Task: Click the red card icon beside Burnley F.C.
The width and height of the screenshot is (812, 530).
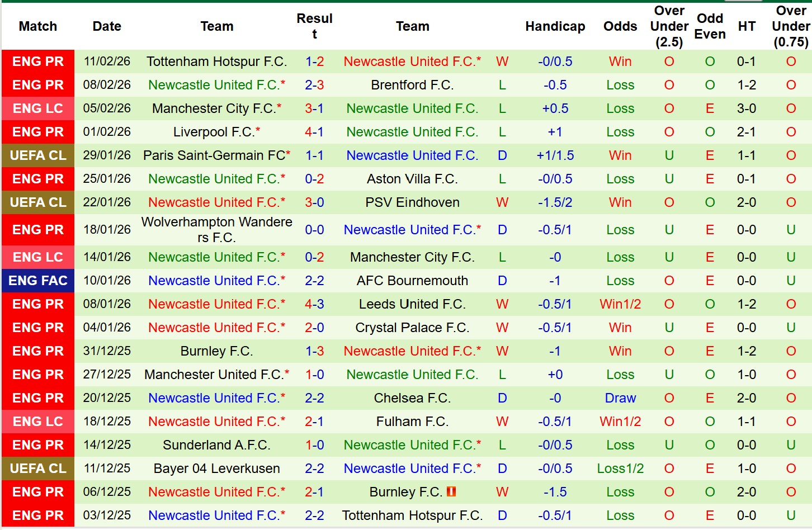Action: click(x=451, y=492)
